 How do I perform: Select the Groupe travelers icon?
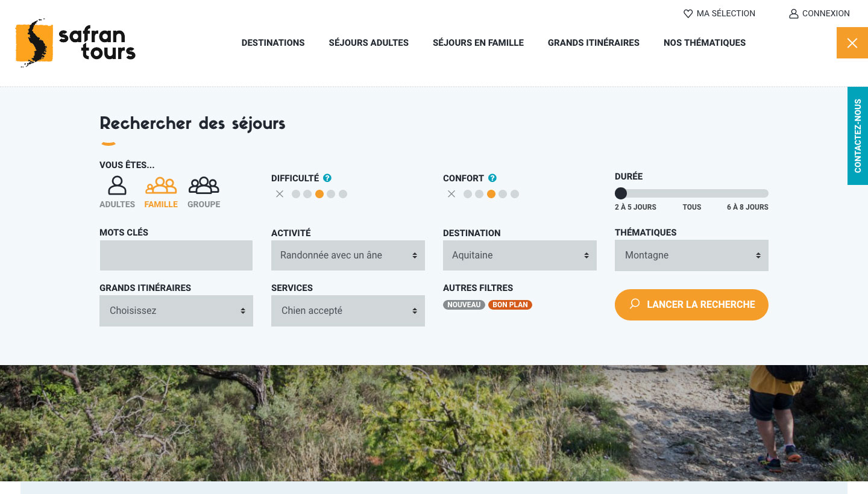coord(204,185)
